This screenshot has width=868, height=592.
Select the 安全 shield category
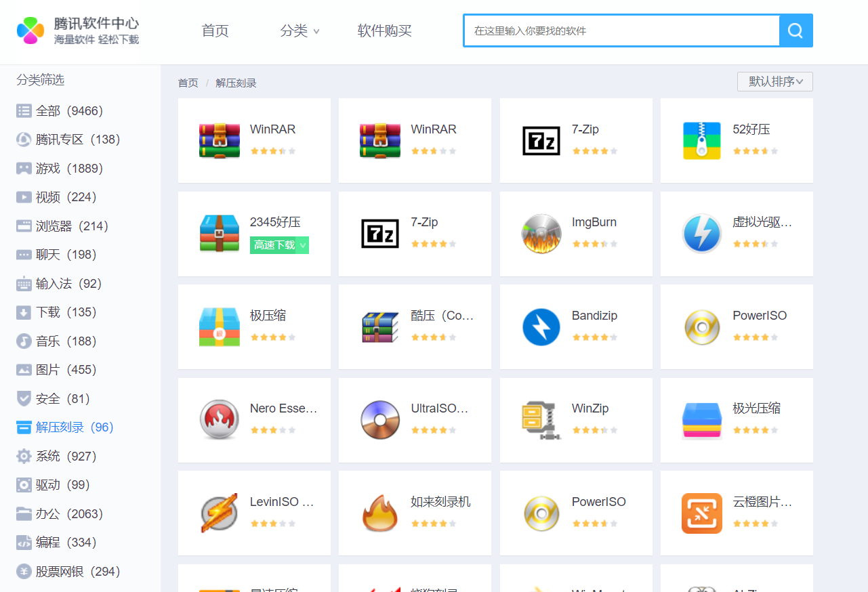[x=54, y=399]
